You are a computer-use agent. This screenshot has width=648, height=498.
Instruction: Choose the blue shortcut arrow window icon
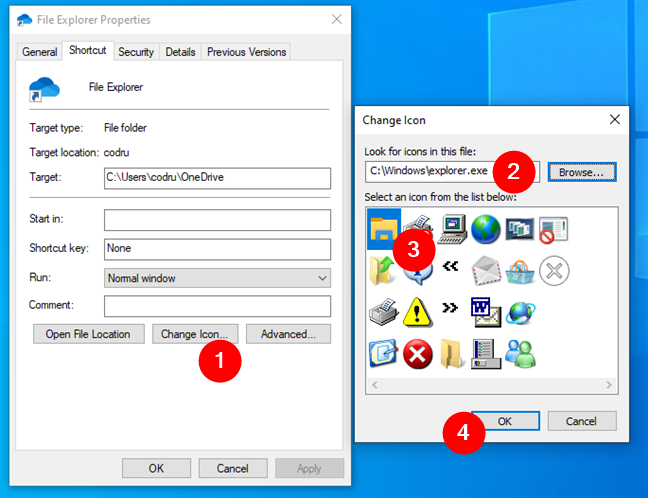[384, 354]
